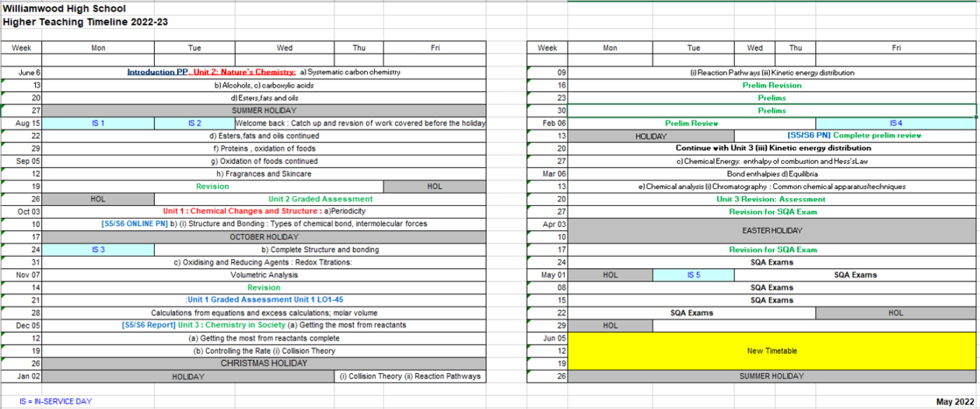Select the 'Prelim Revision' cell
The image size is (980, 409).
(x=772, y=86)
